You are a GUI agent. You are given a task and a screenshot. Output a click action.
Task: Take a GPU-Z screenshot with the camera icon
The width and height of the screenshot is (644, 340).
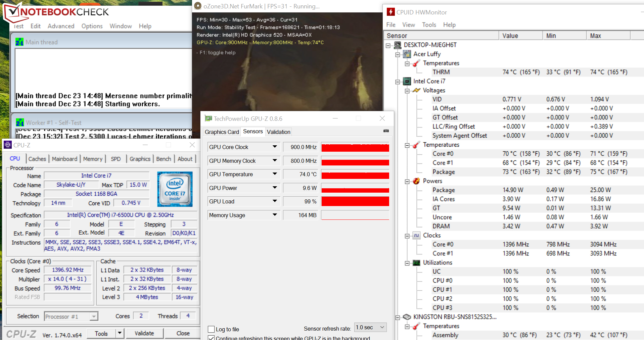(386, 131)
